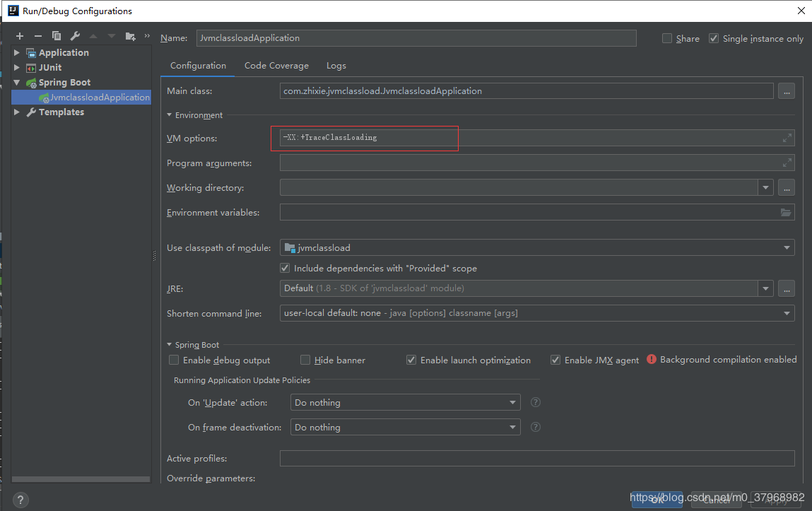The height and width of the screenshot is (511, 812).
Task: Select JvmclassloadApplication in the configuration tree
Action: point(99,98)
